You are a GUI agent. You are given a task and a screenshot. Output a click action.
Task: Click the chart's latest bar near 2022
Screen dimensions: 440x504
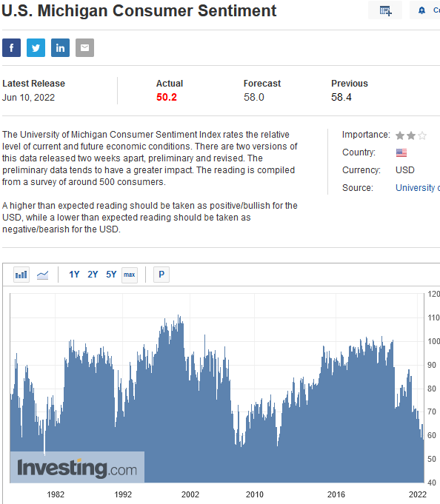click(423, 460)
